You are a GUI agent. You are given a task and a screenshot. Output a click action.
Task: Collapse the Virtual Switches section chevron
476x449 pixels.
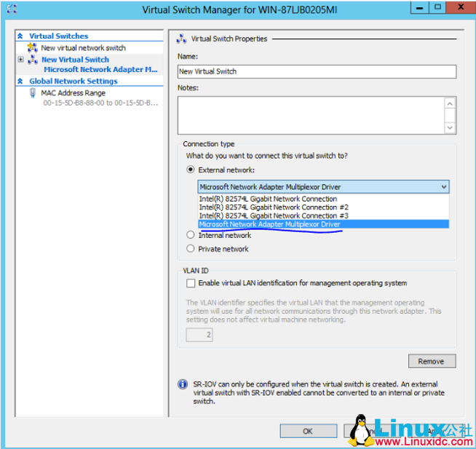pyautogui.click(x=20, y=36)
